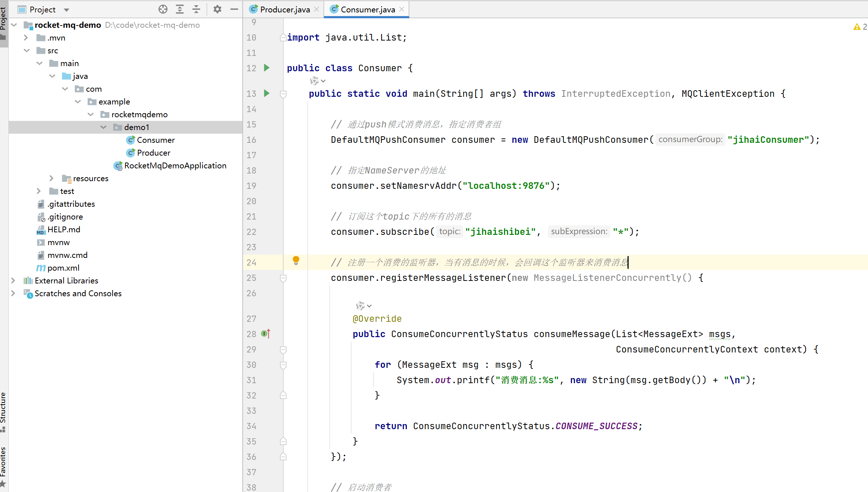Toggle fold end marker at line 36

(x=283, y=457)
